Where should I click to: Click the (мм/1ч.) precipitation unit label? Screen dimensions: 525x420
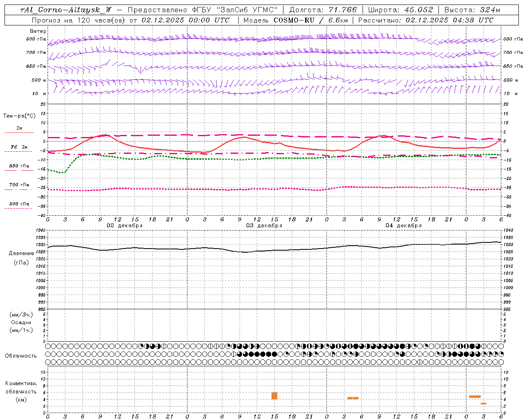tap(21, 330)
